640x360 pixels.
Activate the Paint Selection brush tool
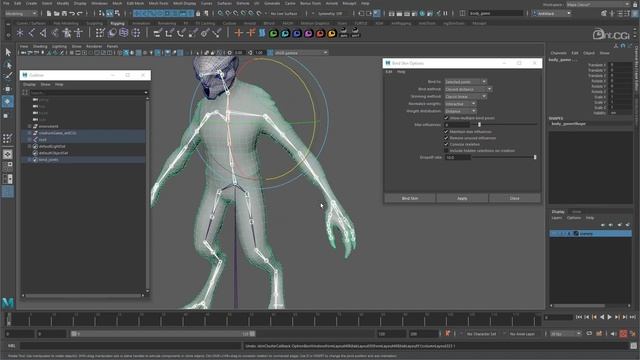(x=8, y=76)
